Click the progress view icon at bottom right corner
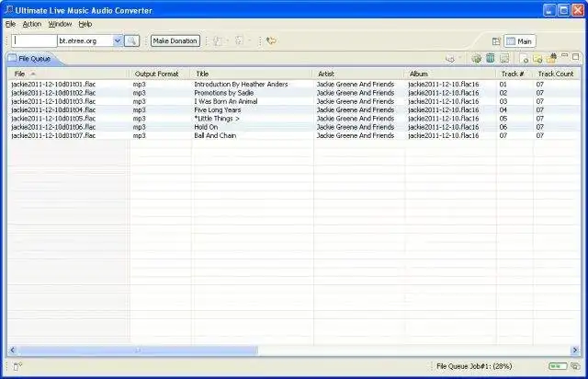The height and width of the screenshot is (379, 588). coord(574,366)
